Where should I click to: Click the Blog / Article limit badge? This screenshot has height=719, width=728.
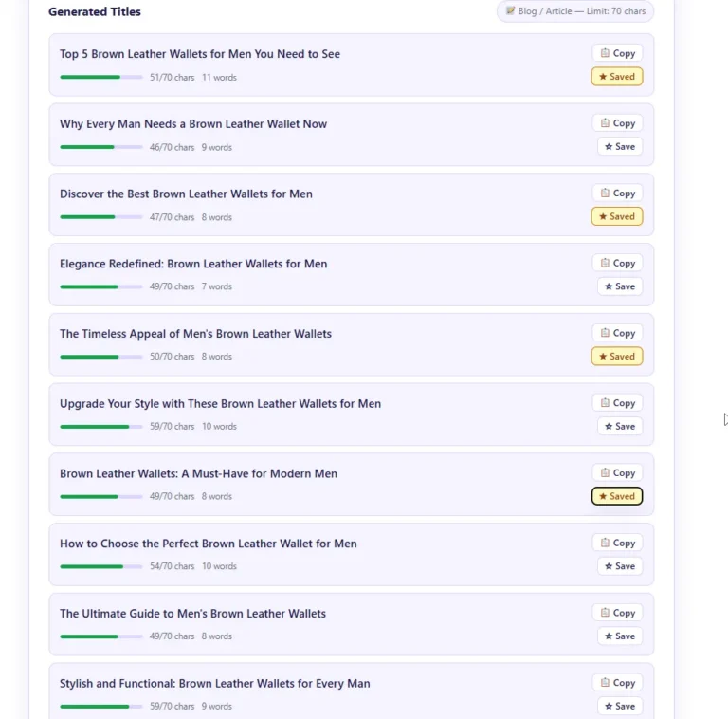coord(574,11)
